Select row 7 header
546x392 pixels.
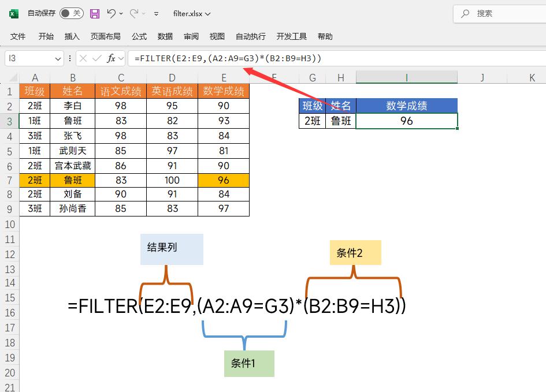coord(9,181)
